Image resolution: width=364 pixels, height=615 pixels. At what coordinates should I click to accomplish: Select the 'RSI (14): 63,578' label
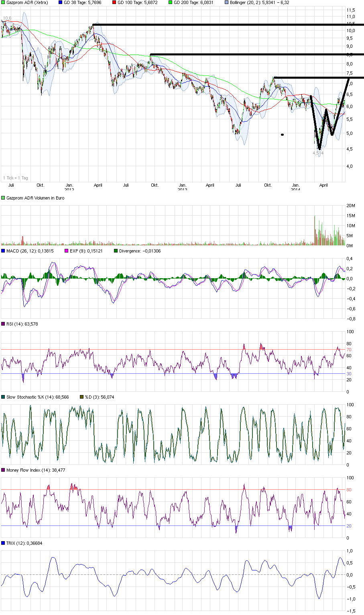coord(22,324)
